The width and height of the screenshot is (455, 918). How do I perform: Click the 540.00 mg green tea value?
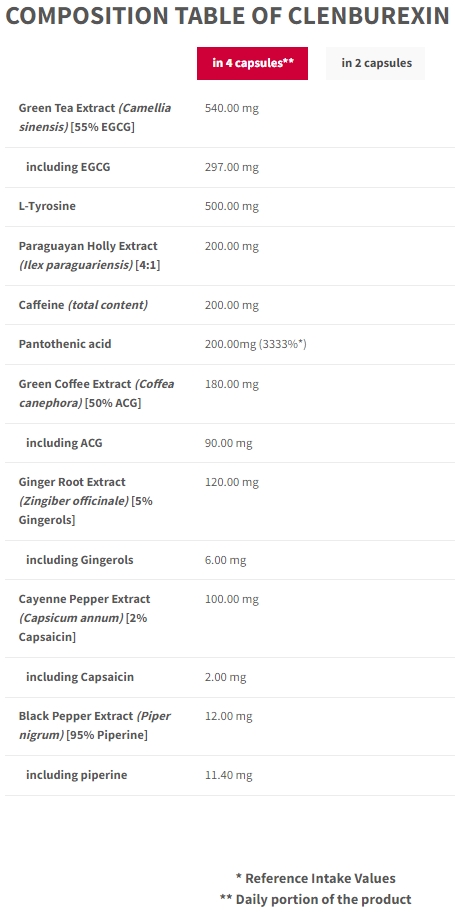(x=232, y=108)
